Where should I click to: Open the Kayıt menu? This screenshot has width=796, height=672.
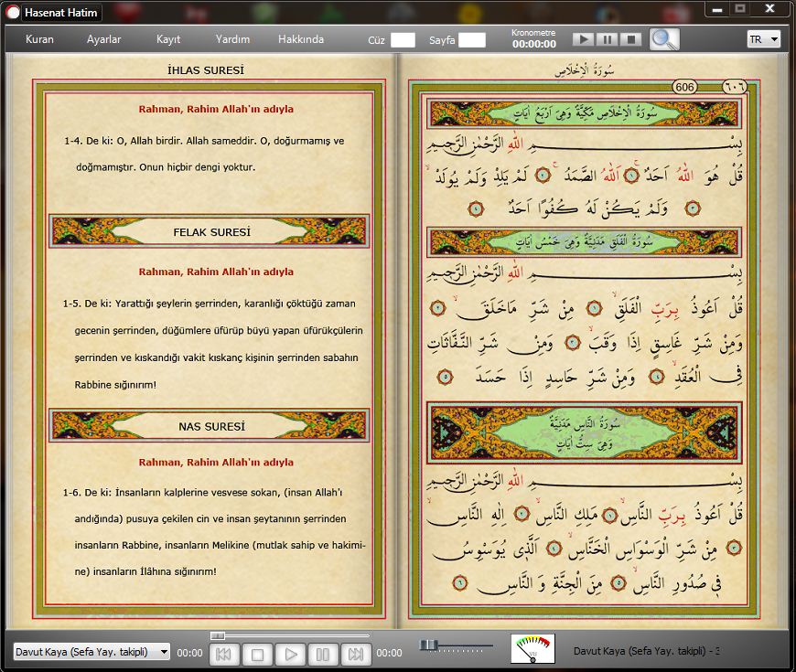(168, 39)
